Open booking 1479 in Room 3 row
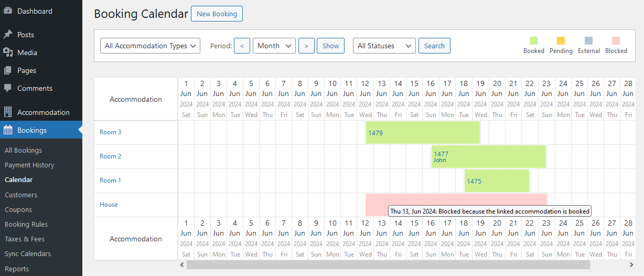The image size is (644, 276). (423, 133)
